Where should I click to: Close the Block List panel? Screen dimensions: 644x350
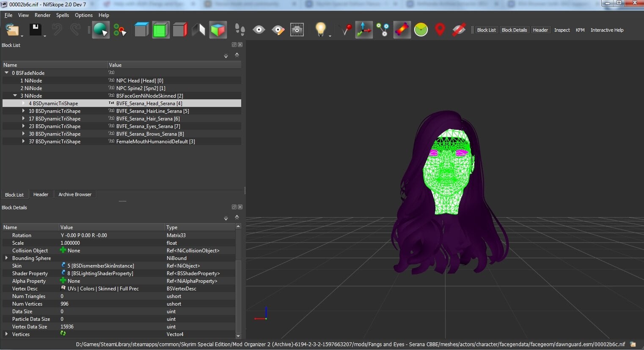240,45
